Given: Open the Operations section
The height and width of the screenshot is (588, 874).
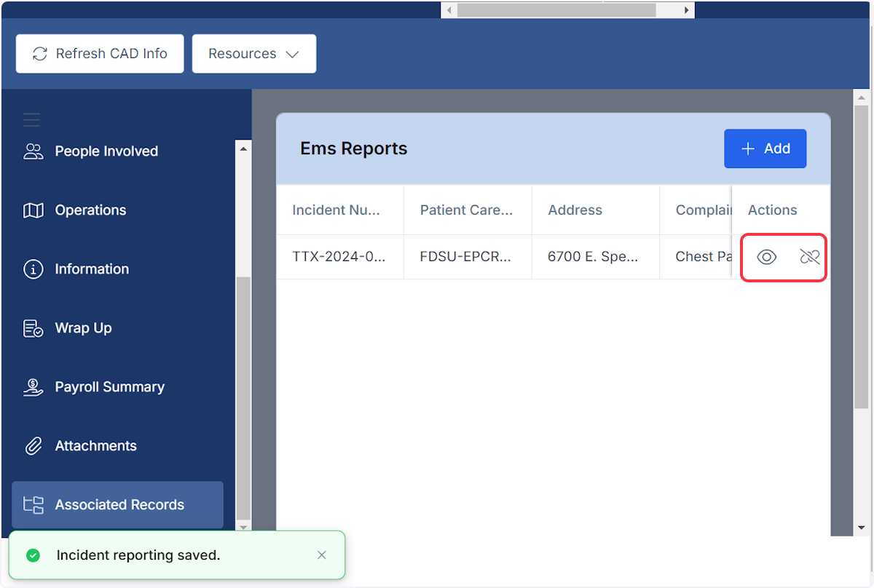Looking at the screenshot, I should (x=117, y=210).
